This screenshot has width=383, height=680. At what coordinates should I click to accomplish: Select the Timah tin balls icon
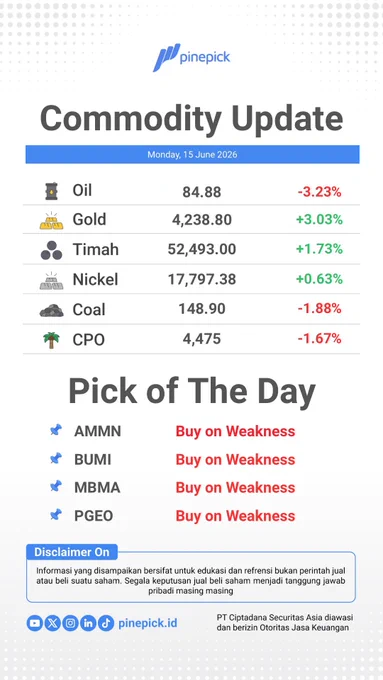tap(51, 250)
